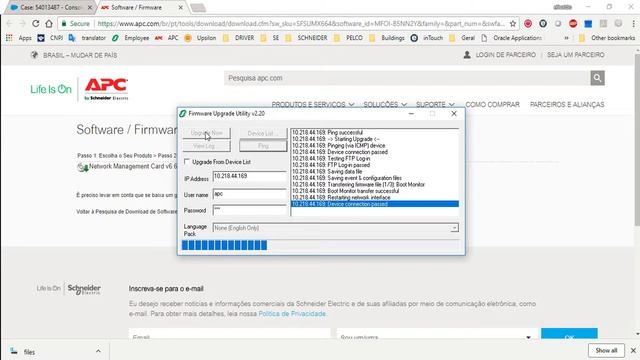Click the firmware upgrade progress bar
This screenshot has width=640, height=360.
pyautogui.click(x=320, y=245)
